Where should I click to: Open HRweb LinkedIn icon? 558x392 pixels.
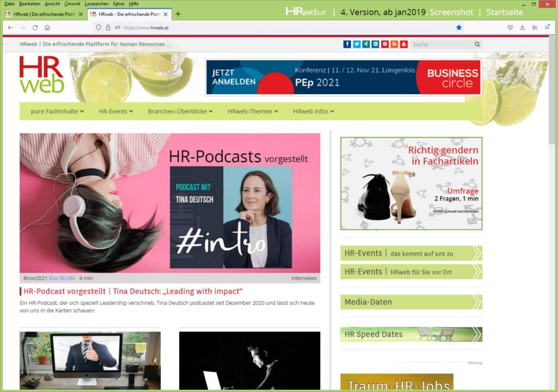[x=375, y=44]
